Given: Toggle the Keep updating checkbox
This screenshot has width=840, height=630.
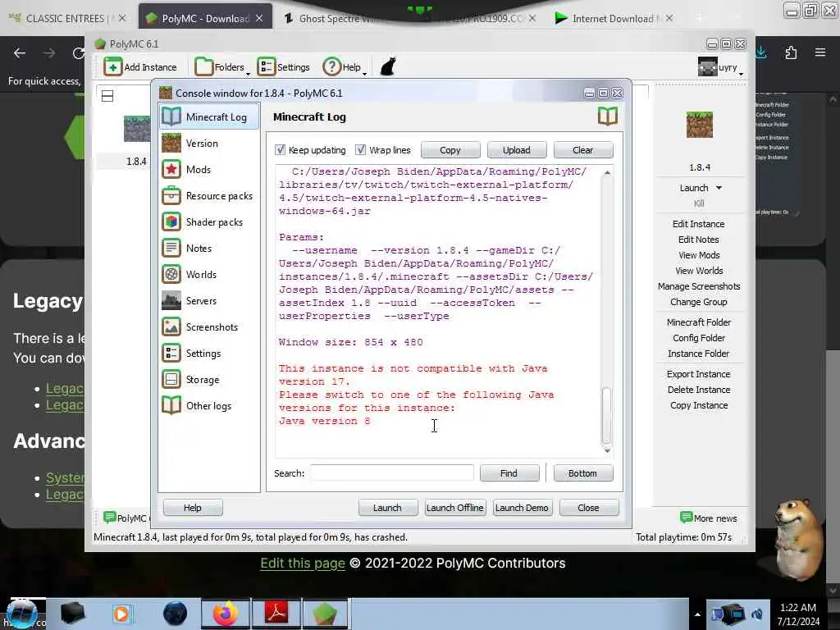Looking at the screenshot, I should coord(280,149).
